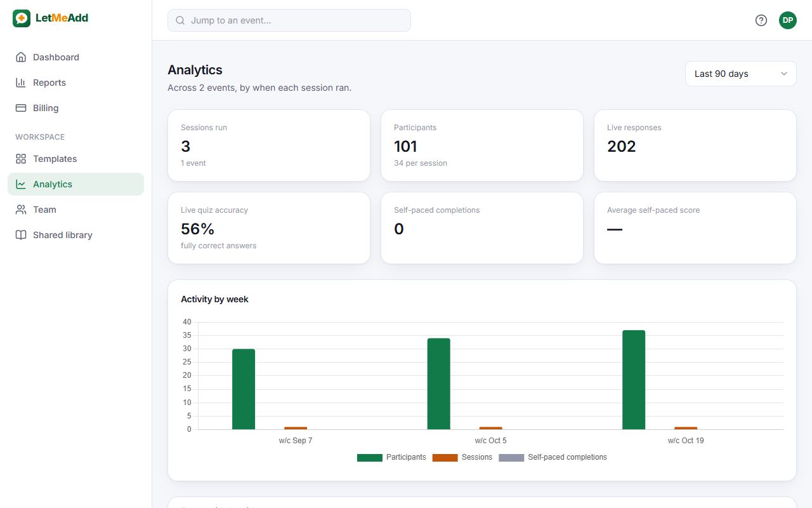Select the Analytics sidebar item

[76, 184]
